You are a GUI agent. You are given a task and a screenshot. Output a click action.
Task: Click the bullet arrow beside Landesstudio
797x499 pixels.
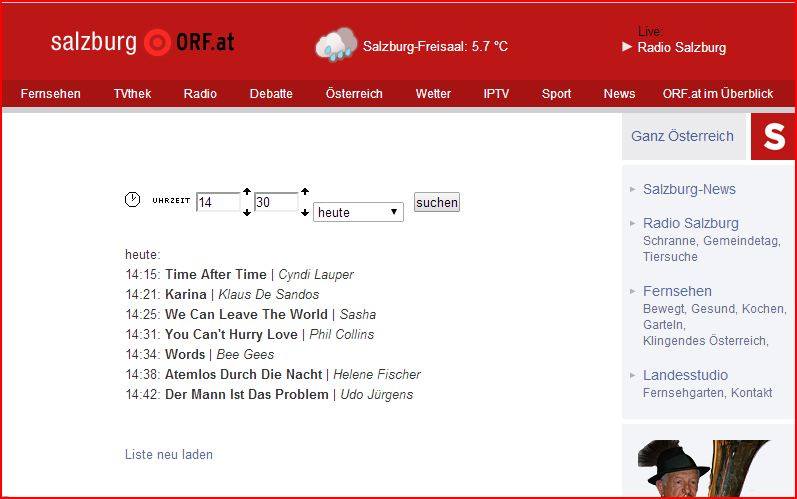pos(632,375)
